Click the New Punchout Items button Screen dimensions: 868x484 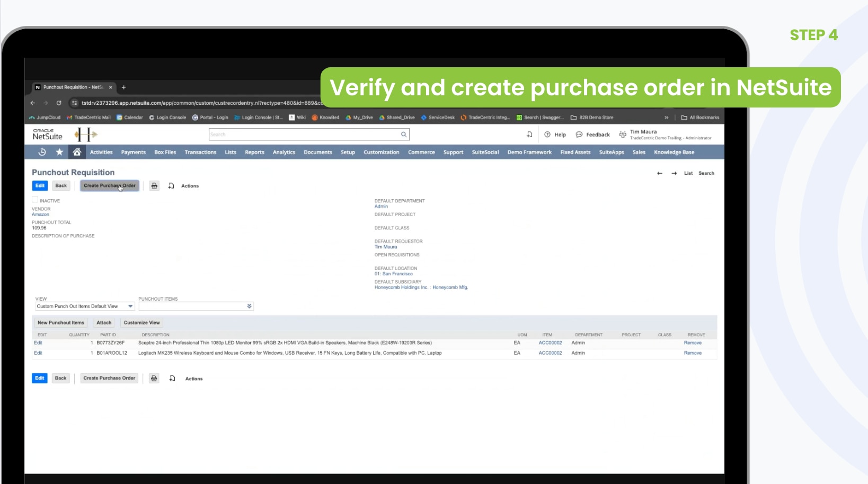60,322
